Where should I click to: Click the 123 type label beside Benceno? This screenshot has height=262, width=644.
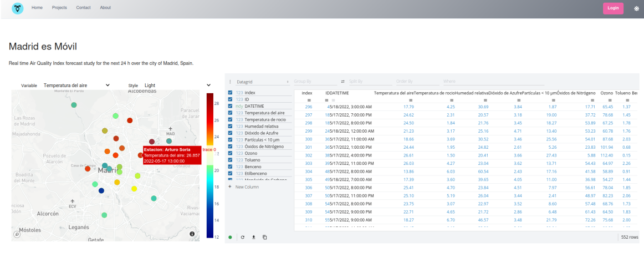(239, 167)
